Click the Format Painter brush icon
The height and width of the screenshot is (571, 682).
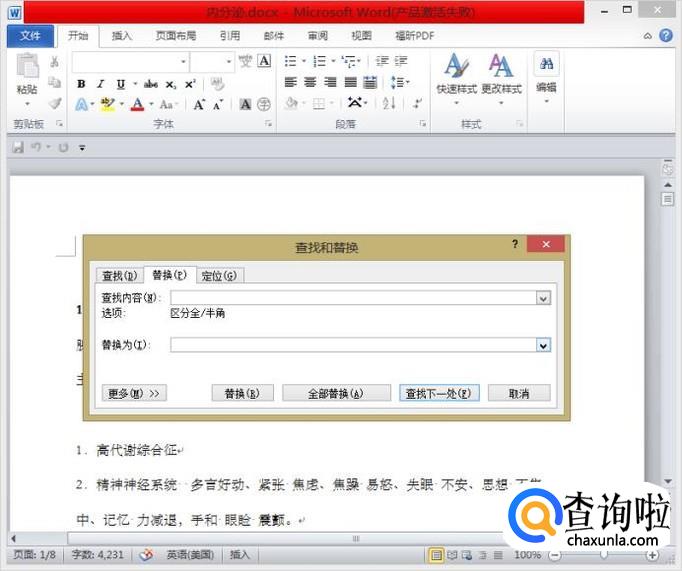[x=55, y=103]
